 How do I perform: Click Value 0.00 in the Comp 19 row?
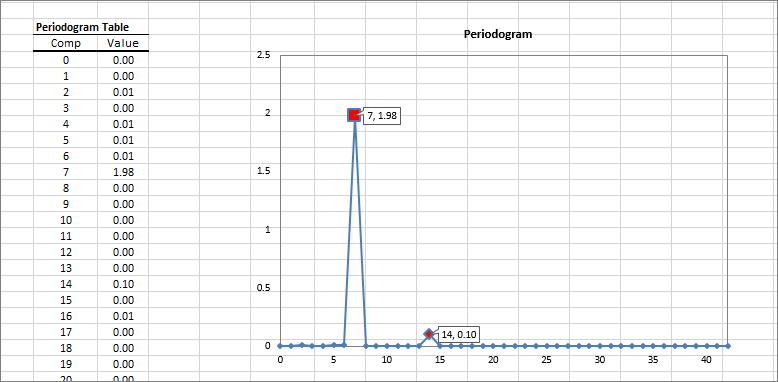pos(123,364)
